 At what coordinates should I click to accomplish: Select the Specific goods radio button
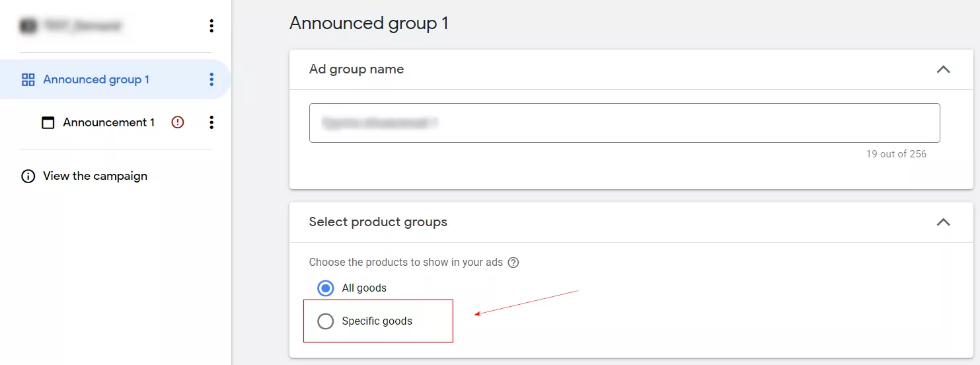tap(325, 321)
